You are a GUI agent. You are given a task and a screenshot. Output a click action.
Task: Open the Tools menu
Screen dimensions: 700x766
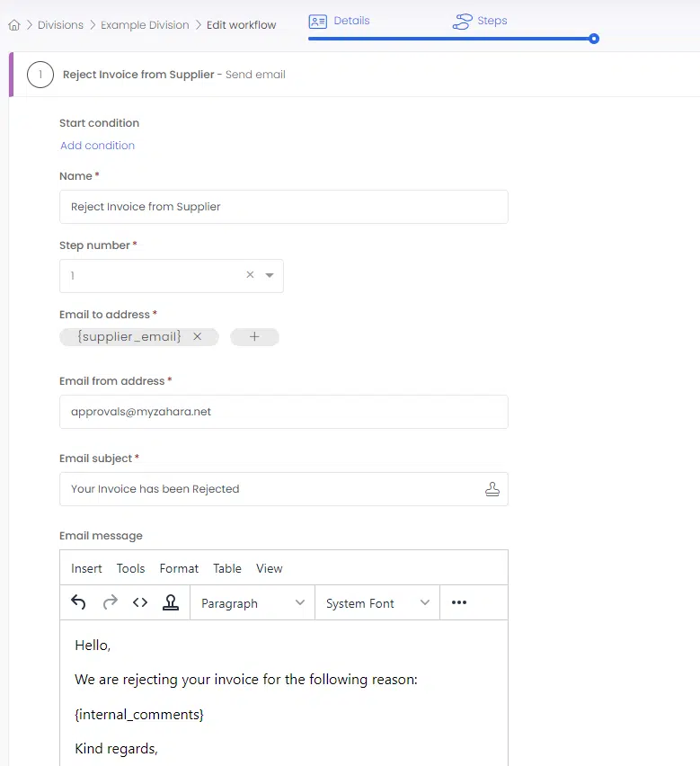pyautogui.click(x=131, y=568)
